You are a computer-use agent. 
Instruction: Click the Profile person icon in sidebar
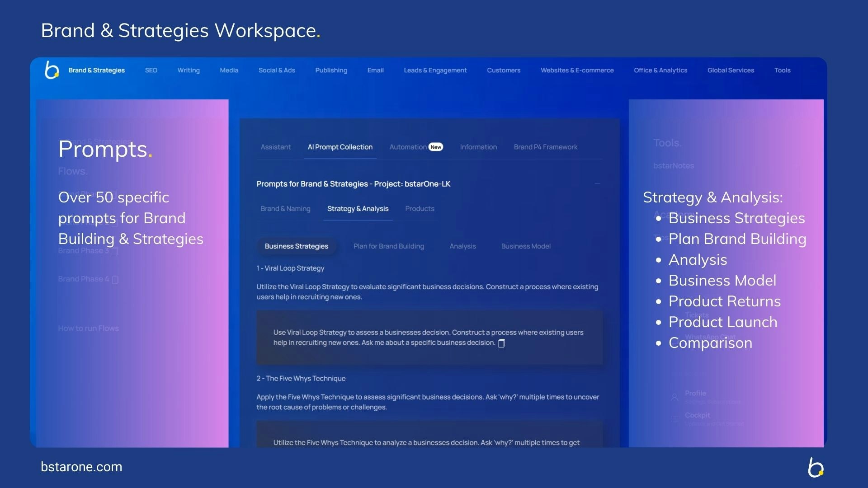click(674, 397)
